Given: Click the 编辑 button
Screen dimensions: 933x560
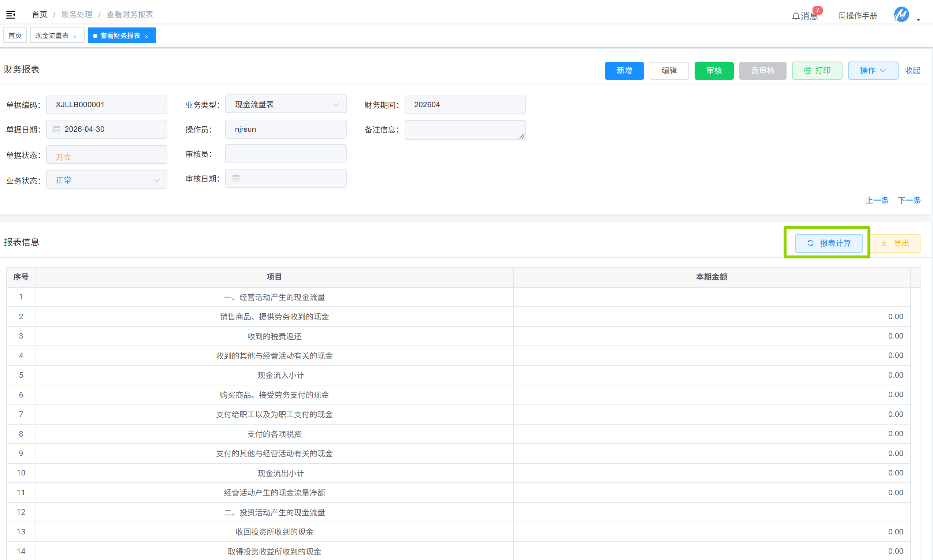Looking at the screenshot, I should pos(669,71).
